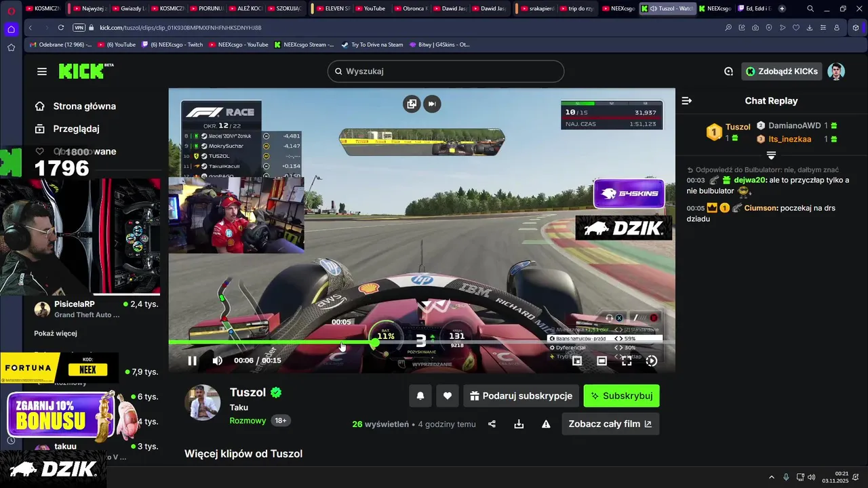Open Bitwy | G4Skins bookmark
Image resolution: width=868 pixels, height=488 pixels.
click(x=439, y=45)
